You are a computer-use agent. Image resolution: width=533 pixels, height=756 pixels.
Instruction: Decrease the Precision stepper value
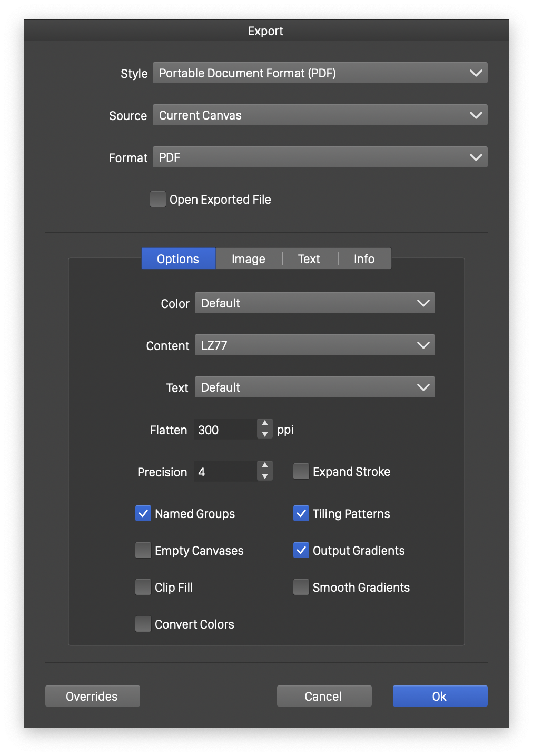click(x=265, y=476)
